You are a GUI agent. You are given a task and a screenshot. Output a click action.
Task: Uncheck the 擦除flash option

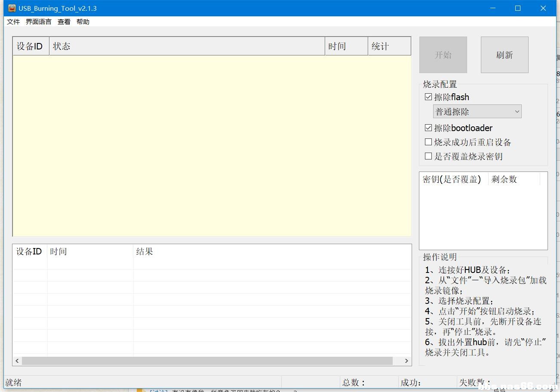pos(428,96)
